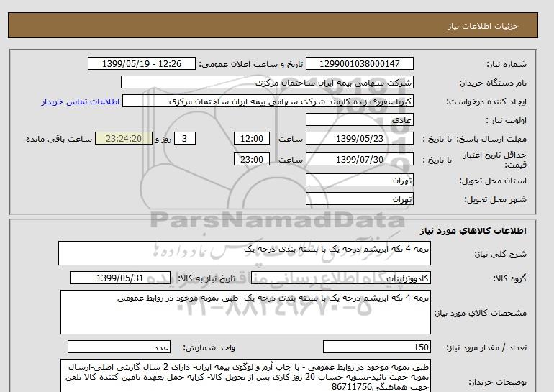Click the label گروه کالا

509,278
